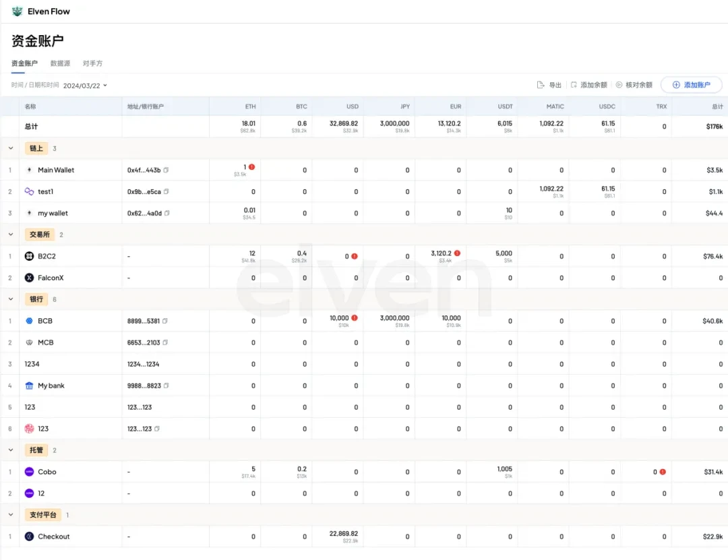
Task: Click the FalconX account icon
Action: click(29, 278)
